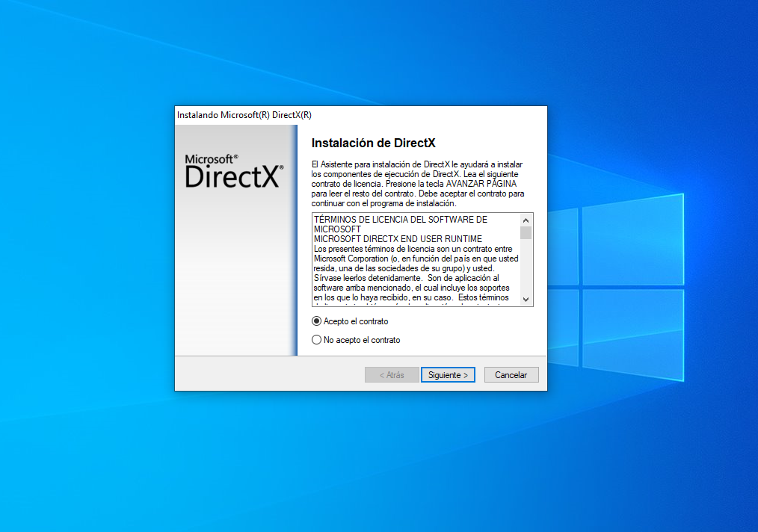Click the "MICROSOFT DIRECTX END USER RUNTIME" line
The height and width of the screenshot is (532, 758).
[398, 239]
